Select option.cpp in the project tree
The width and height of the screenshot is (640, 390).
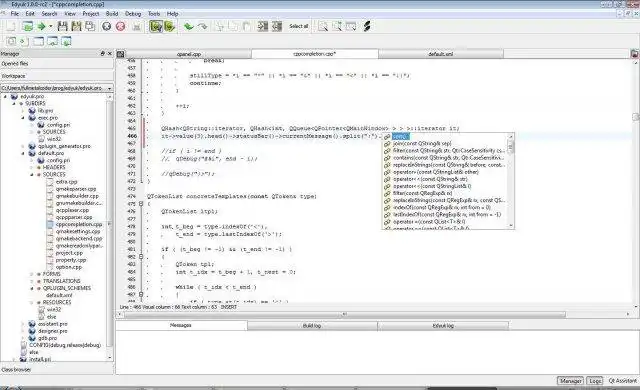[x=69, y=267]
